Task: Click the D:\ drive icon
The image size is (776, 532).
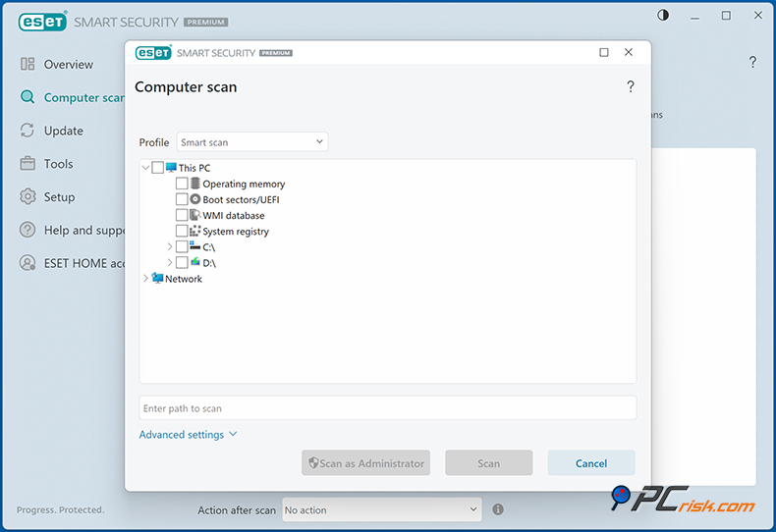Action: (195, 261)
